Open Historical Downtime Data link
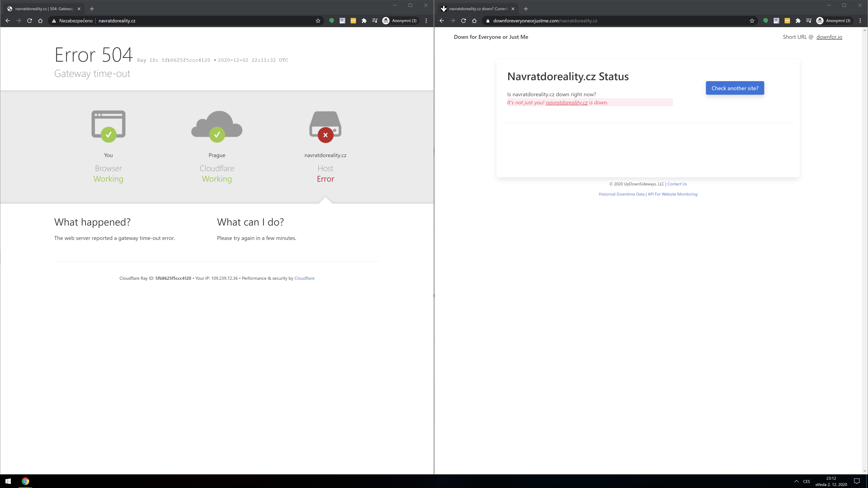This screenshot has width=868, height=488. (621, 194)
